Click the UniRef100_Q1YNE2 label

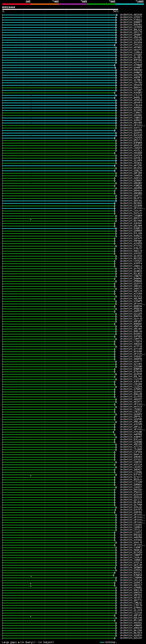[x=131, y=80]
